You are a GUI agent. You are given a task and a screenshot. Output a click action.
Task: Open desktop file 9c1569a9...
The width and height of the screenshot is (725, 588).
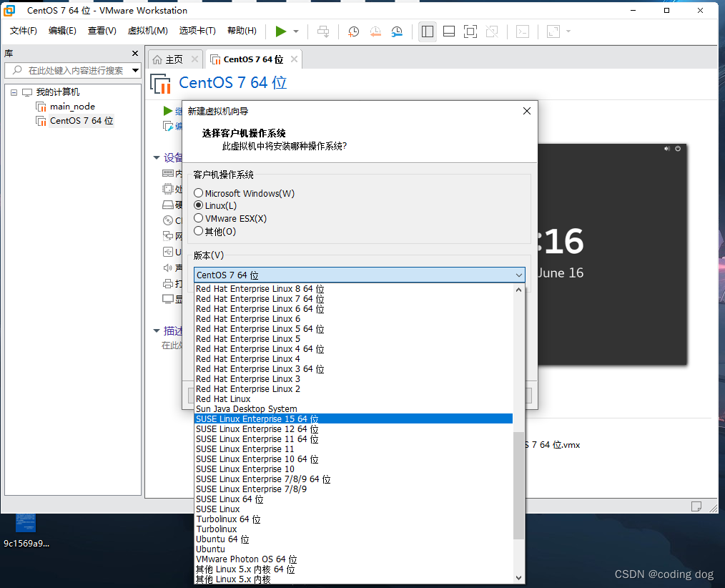click(26, 530)
